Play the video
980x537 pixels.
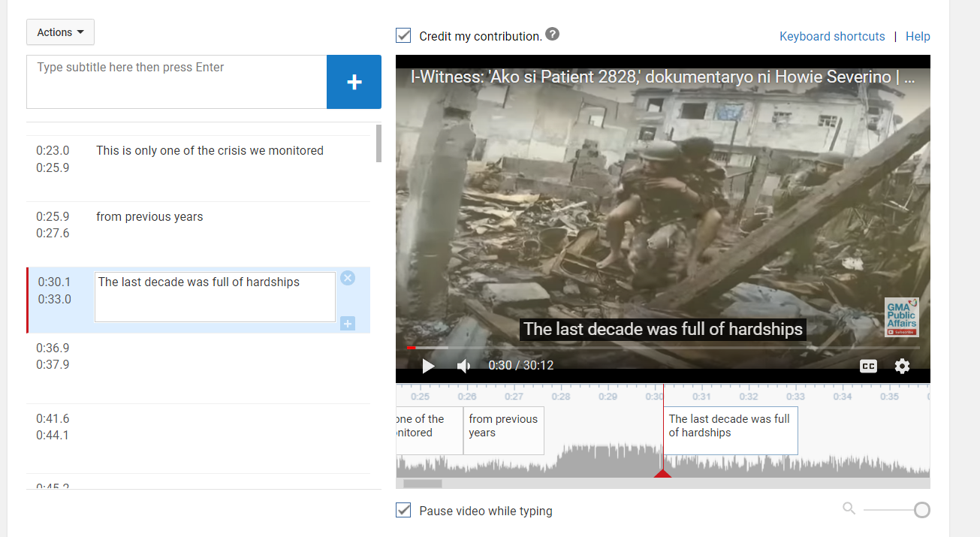pos(428,366)
